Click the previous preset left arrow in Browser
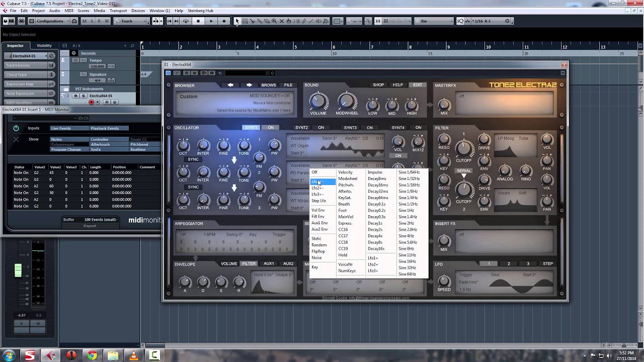644x362 pixels. coord(230,85)
